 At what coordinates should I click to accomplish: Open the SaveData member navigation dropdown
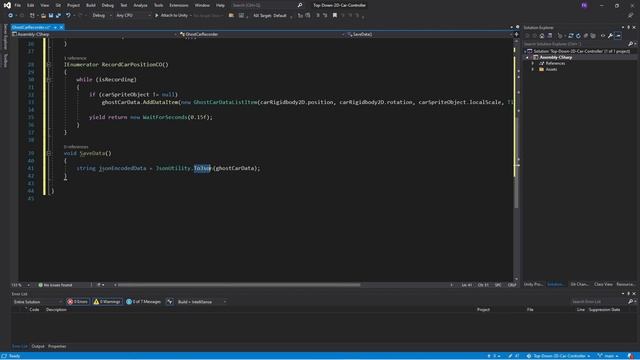[429, 34]
